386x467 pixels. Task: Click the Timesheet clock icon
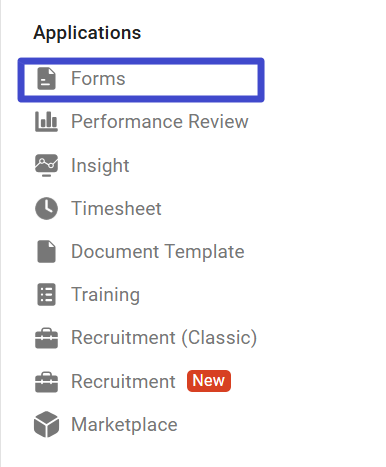click(46, 208)
